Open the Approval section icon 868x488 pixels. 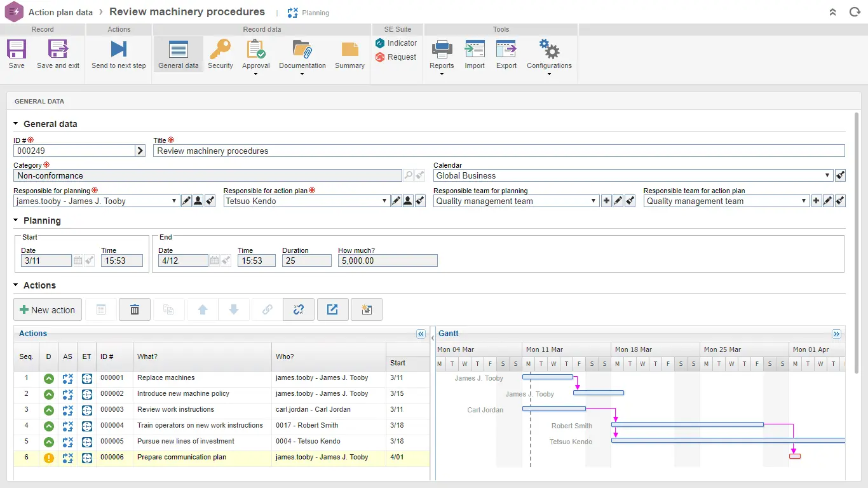(255, 53)
